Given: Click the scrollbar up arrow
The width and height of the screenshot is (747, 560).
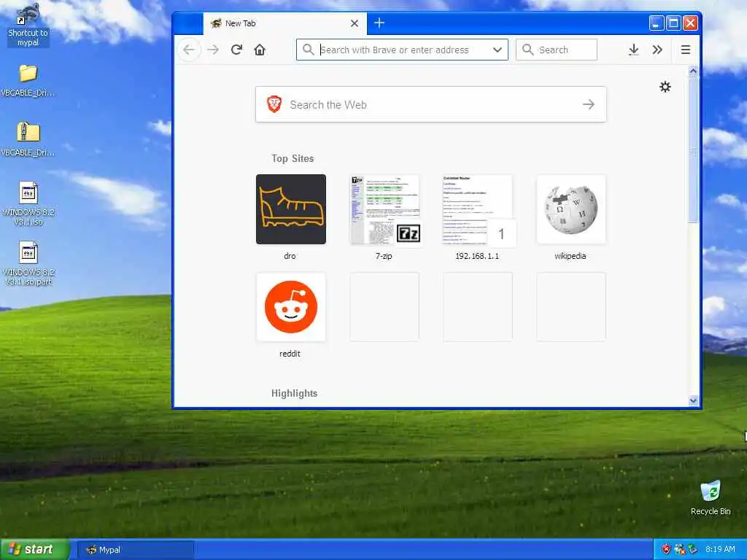Looking at the screenshot, I should coord(694,71).
